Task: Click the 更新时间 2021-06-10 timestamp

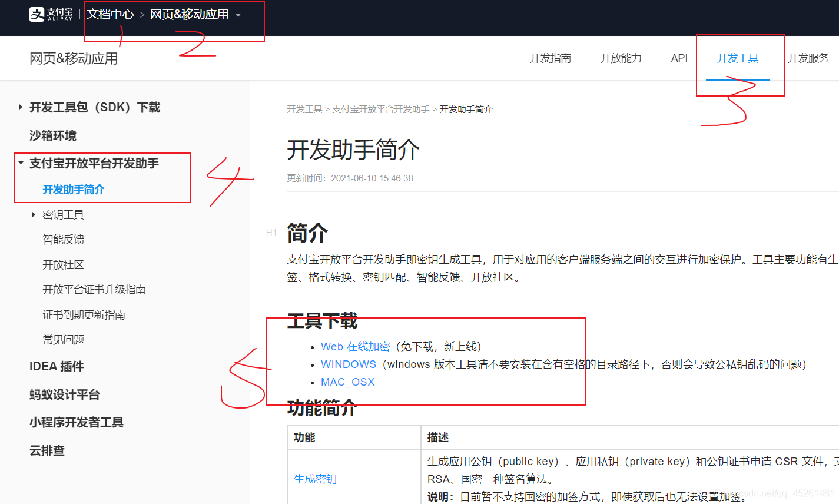Action: point(350,178)
